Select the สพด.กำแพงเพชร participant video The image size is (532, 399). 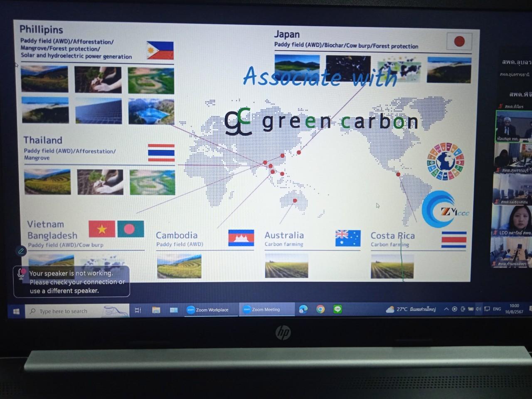coord(512,252)
